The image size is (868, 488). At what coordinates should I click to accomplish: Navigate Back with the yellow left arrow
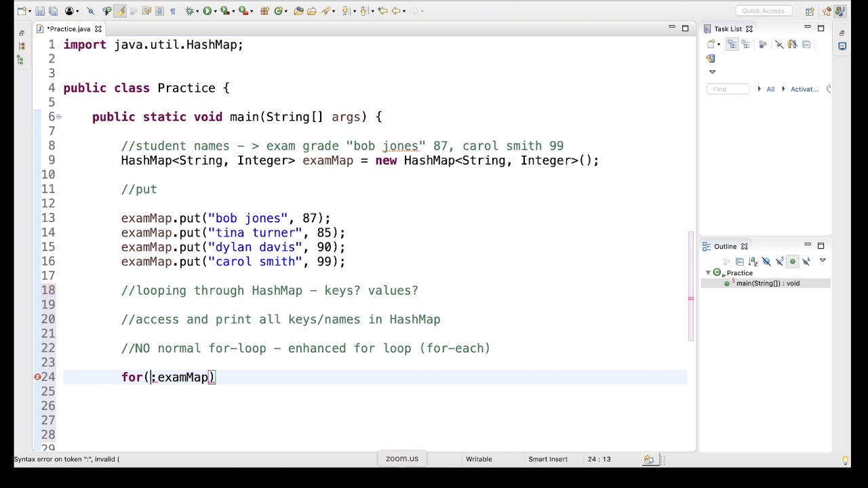(396, 11)
